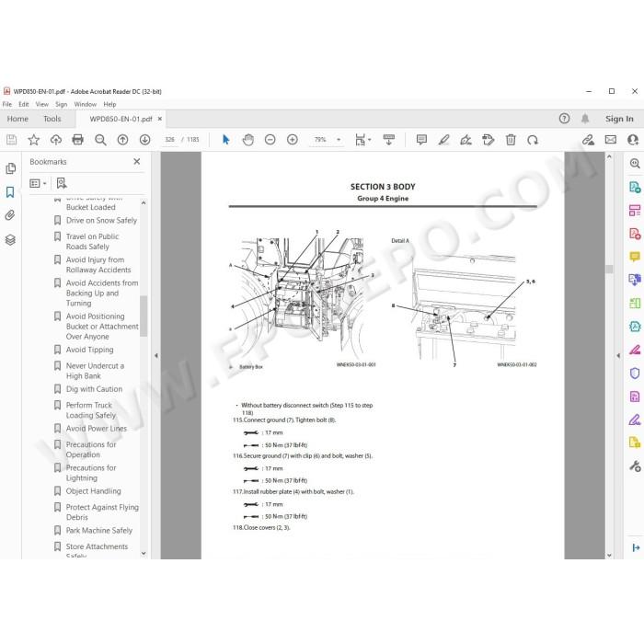This screenshot has height=644, width=644.
Task: Click the page number input field
Action: (x=169, y=140)
